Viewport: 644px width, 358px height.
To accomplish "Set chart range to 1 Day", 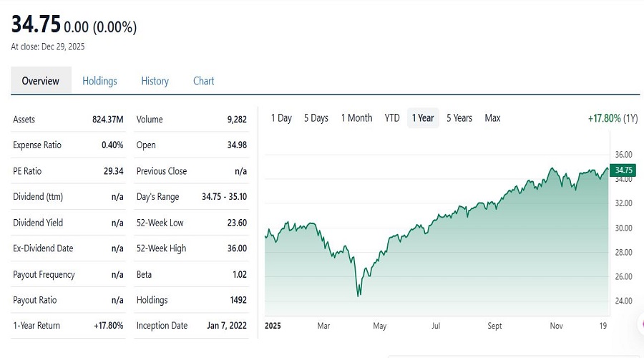I will pyautogui.click(x=281, y=118).
